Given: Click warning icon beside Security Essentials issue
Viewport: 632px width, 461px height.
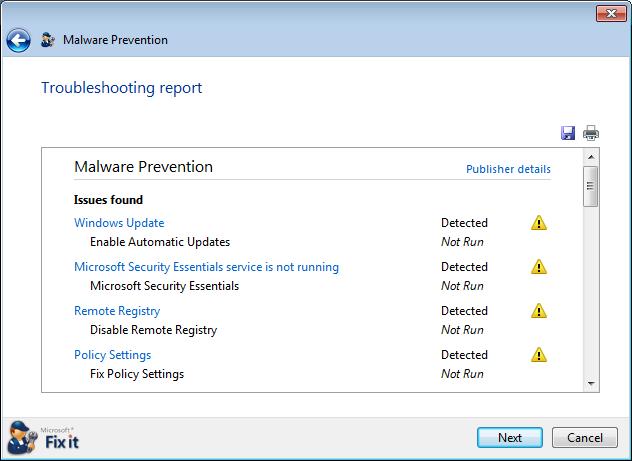Looking at the screenshot, I should (539, 267).
